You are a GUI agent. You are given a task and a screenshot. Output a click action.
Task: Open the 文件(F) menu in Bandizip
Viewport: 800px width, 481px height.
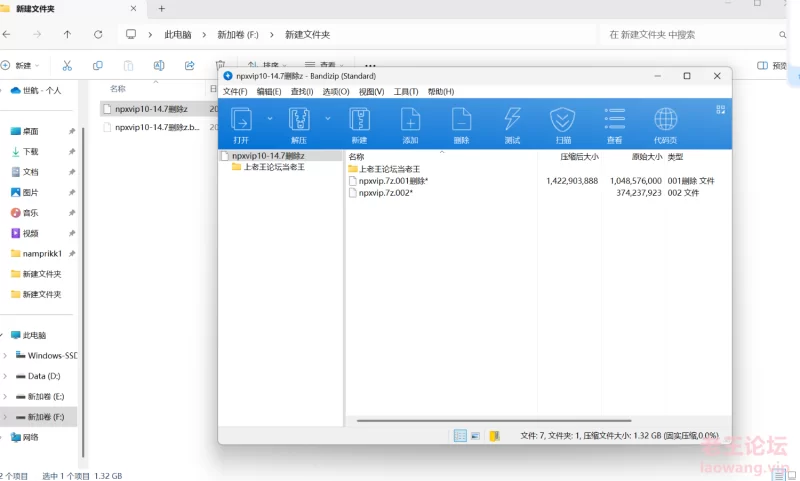pyautogui.click(x=235, y=91)
